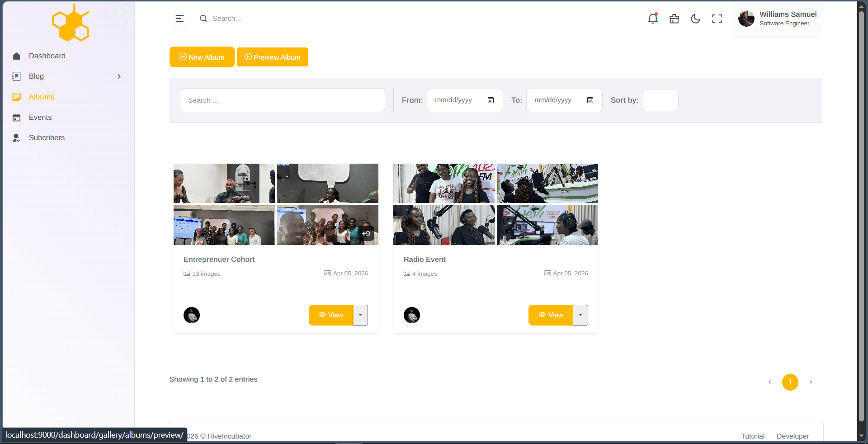The width and height of the screenshot is (868, 444).
Task: Open Entreprenuer Cohort actions dropdown arrow
Action: (360, 315)
